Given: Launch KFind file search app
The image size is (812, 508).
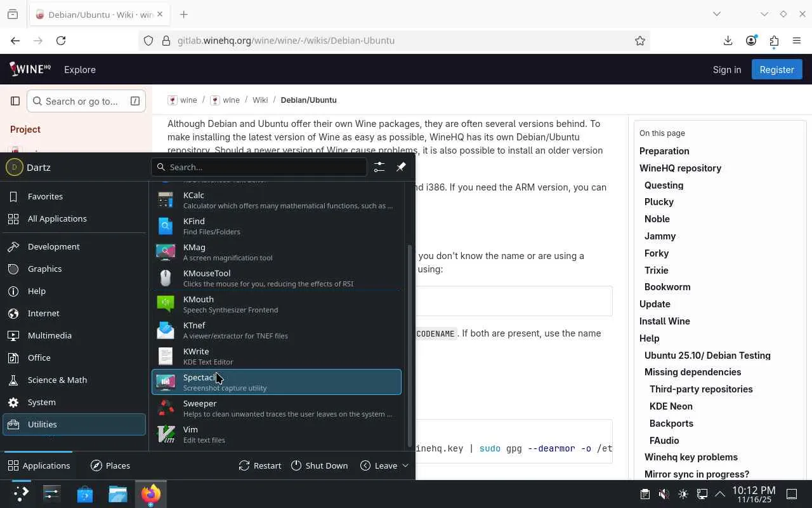Looking at the screenshot, I should coord(277,226).
